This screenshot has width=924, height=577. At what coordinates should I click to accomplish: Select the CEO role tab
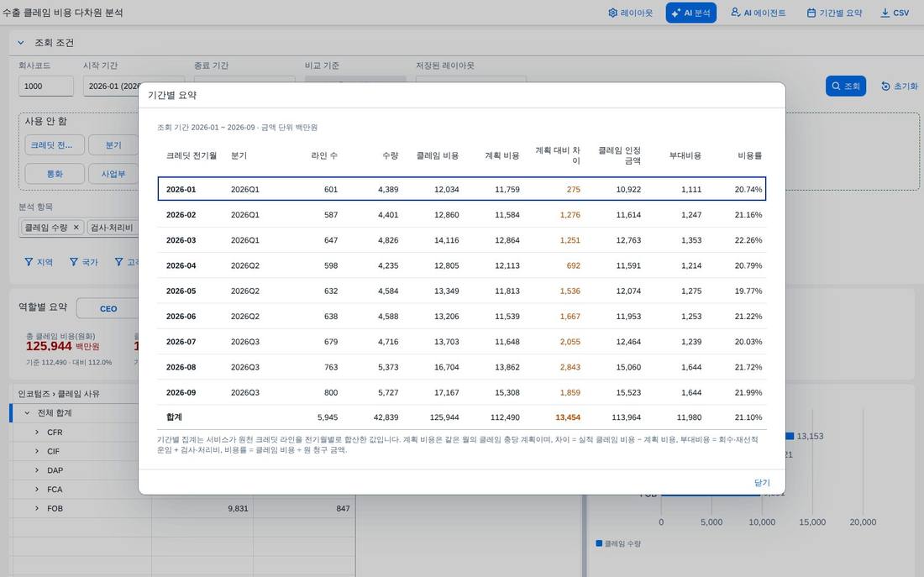coord(108,308)
